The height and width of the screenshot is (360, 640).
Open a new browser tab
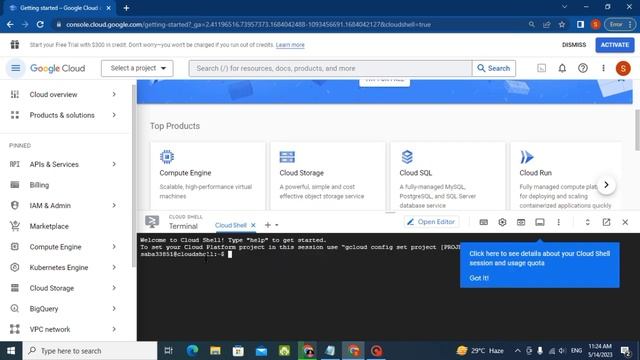126,8
